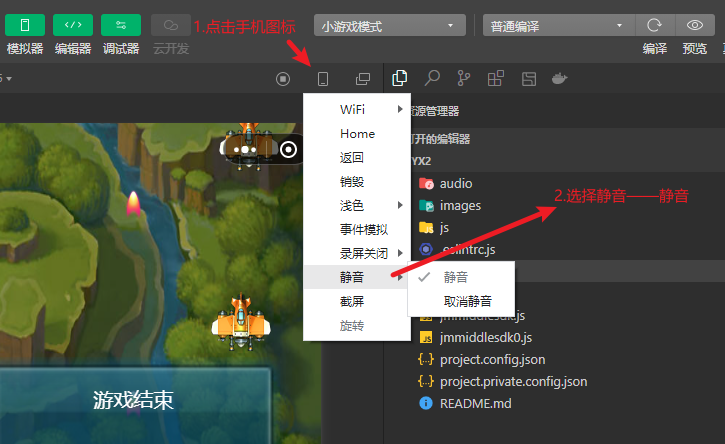This screenshot has height=444, width=725.
Task: Expand the 浅色 theme submenu
Action: coord(357,205)
